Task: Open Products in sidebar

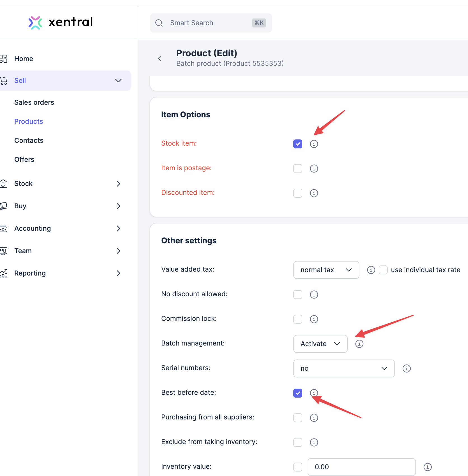Action: click(29, 122)
